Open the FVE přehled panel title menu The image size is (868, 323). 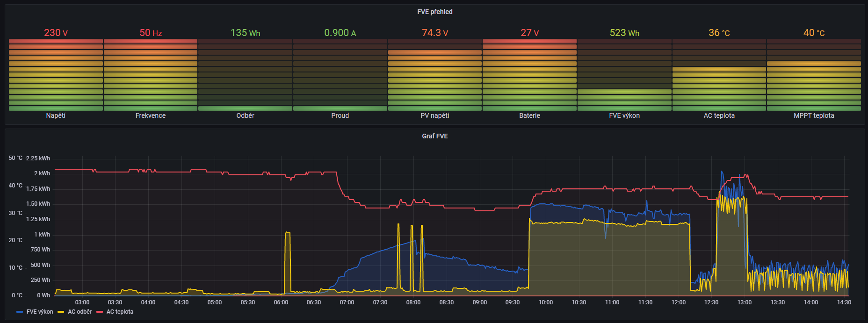[434, 12]
